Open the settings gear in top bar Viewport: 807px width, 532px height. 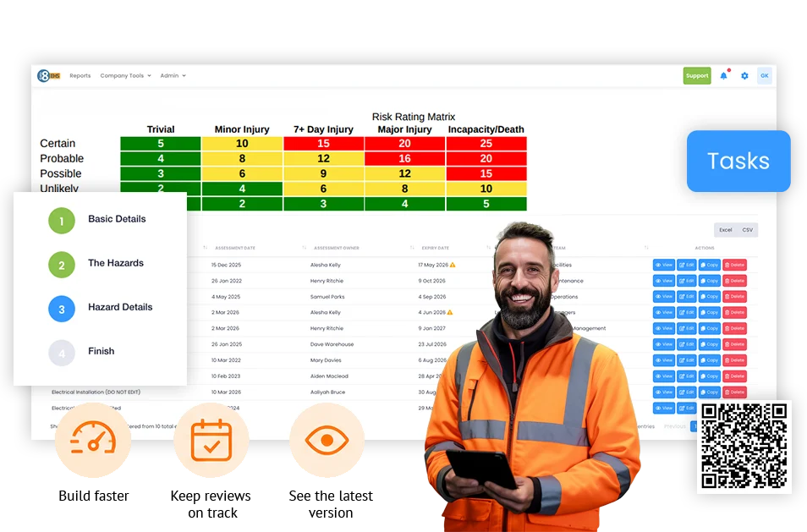[x=744, y=75]
